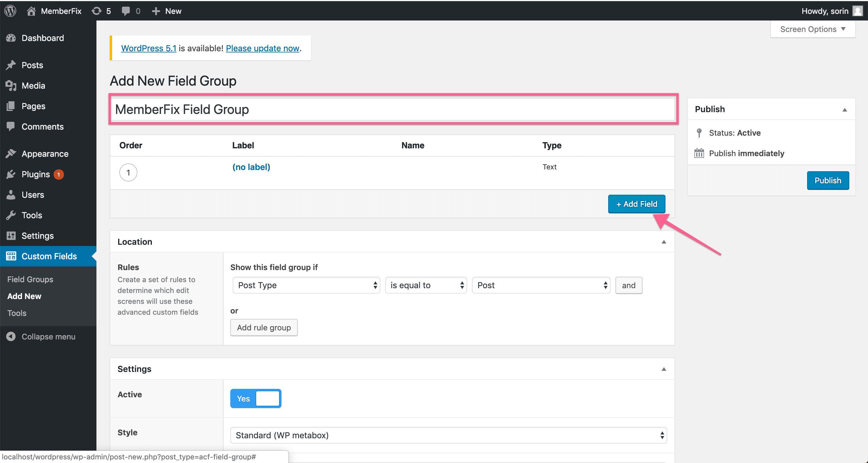Open the Pages menu icon
Image resolution: width=868 pixels, height=463 pixels.
point(11,106)
